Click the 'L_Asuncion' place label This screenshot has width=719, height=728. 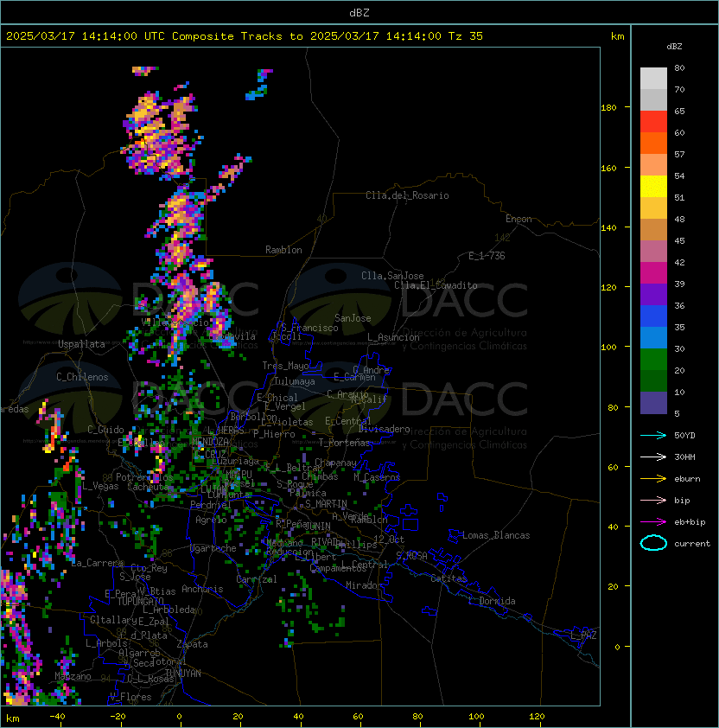click(393, 337)
